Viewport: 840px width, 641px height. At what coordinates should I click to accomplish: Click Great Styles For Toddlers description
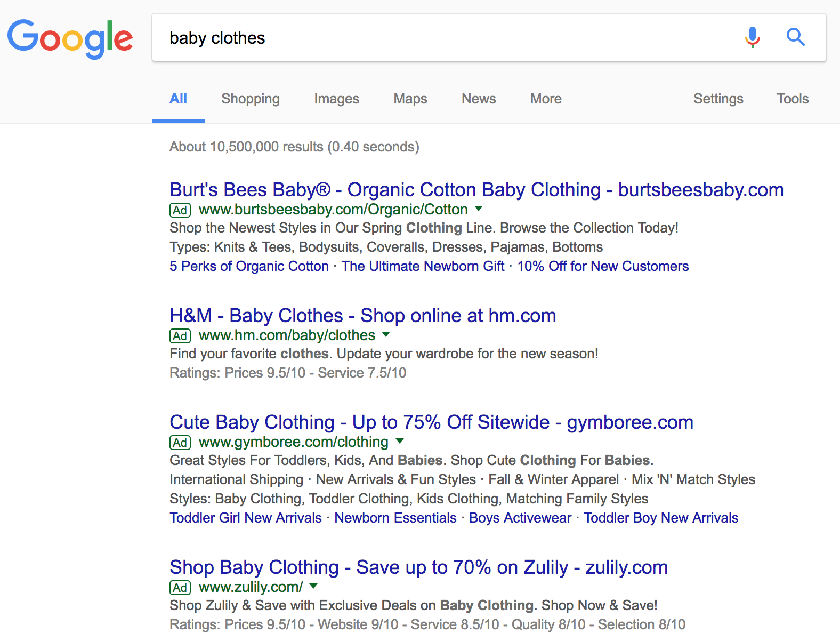(411, 460)
